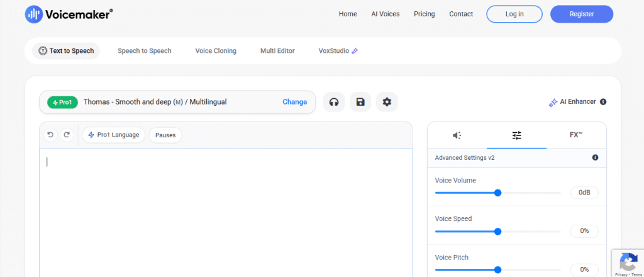The width and height of the screenshot is (644, 277).
Task: Click the Pauses button
Action: coord(165,135)
